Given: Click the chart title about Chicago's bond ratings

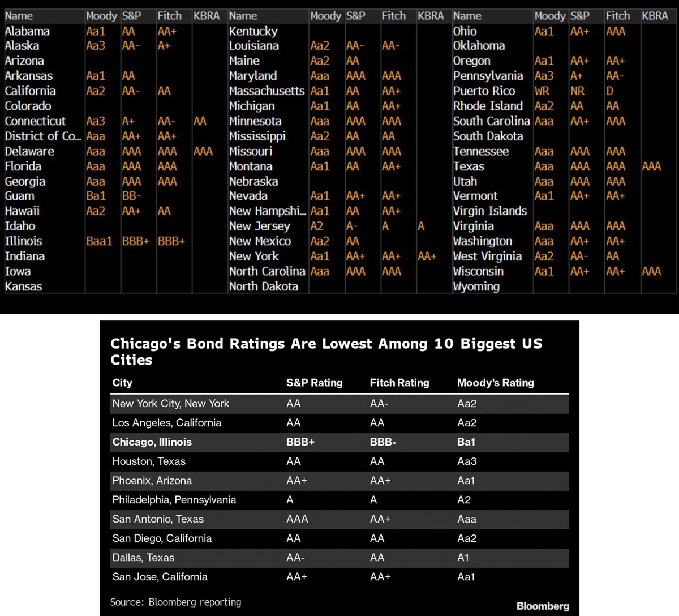Looking at the screenshot, I should pos(326,352).
